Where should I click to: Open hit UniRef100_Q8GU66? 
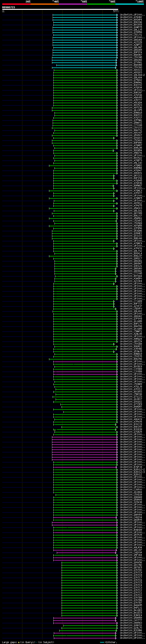131,60
